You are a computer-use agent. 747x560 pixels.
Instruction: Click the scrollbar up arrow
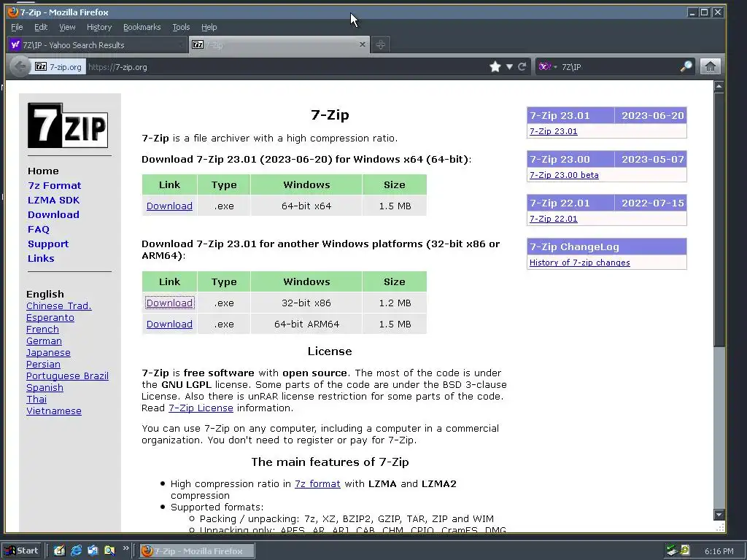point(719,87)
